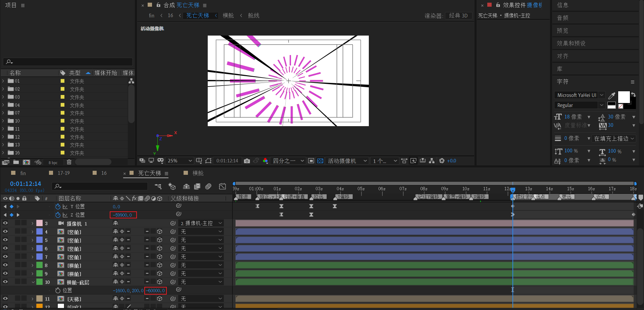Screen dimensions: 644x310
Task: Take a snapshot with the camera icon
Action: tap(247, 161)
